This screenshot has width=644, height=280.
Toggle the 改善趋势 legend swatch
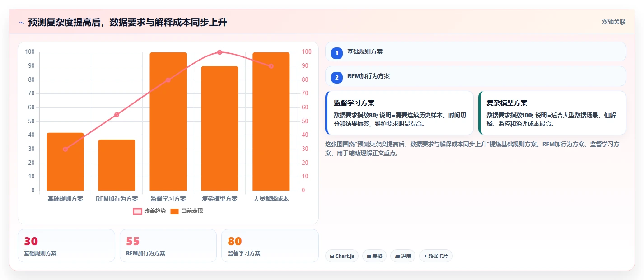137,211
